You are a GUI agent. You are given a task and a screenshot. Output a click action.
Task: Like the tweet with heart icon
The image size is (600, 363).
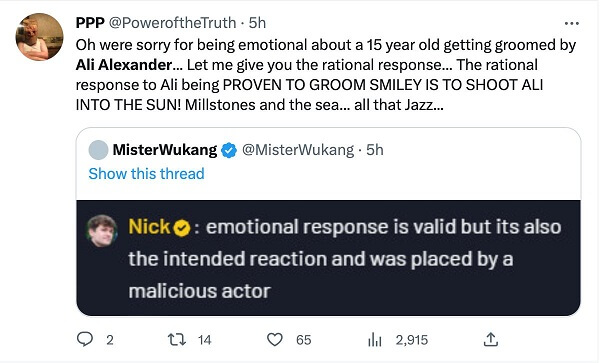275,340
